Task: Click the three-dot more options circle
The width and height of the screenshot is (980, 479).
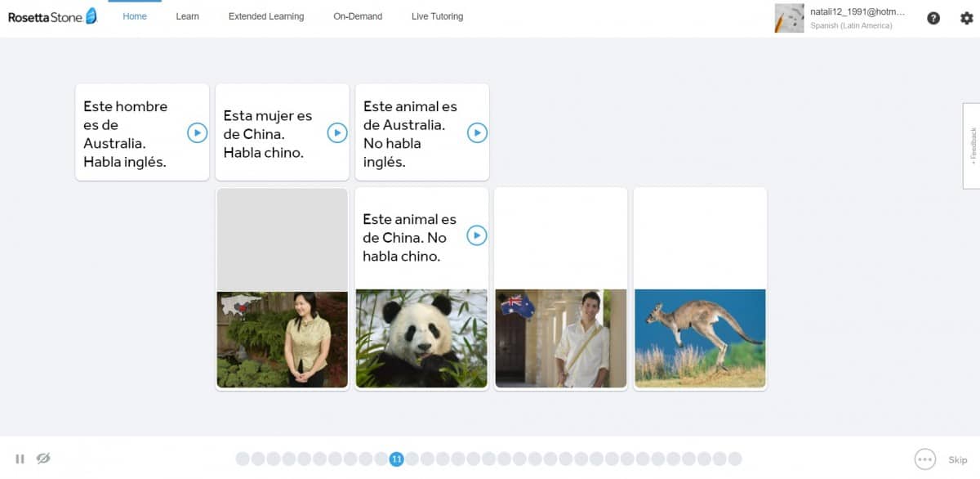Action: [x=924, y=459]
